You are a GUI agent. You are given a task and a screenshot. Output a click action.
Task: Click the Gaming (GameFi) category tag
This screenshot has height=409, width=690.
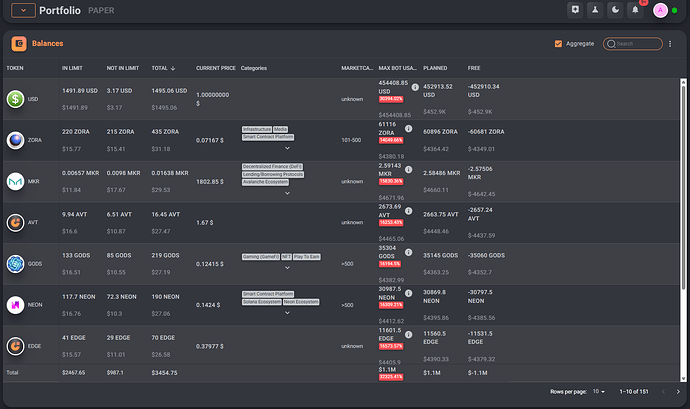pyautogui.click(x=259, y=257)
